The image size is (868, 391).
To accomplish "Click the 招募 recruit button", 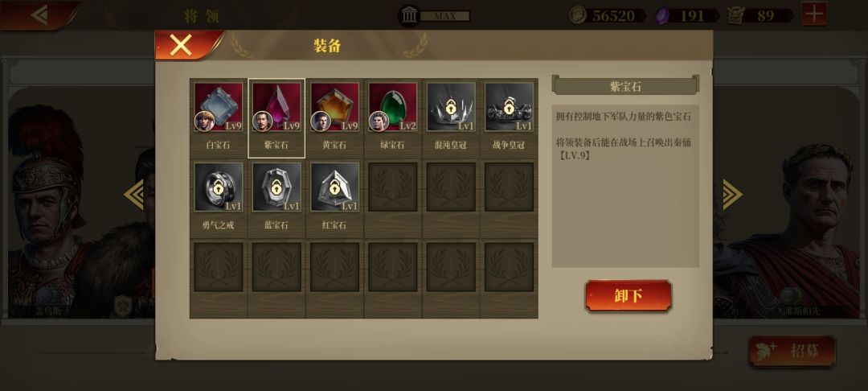I will [x=792, y=351].
